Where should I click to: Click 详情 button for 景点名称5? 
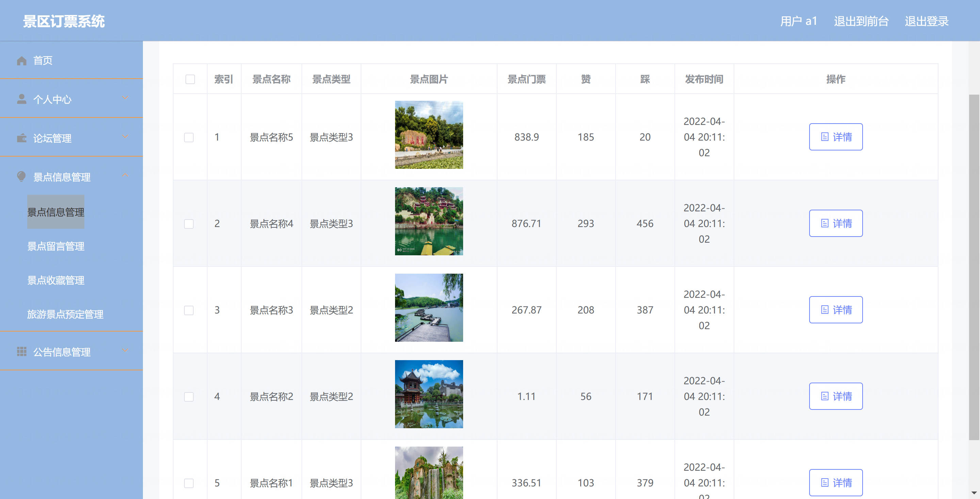[835, 137]
